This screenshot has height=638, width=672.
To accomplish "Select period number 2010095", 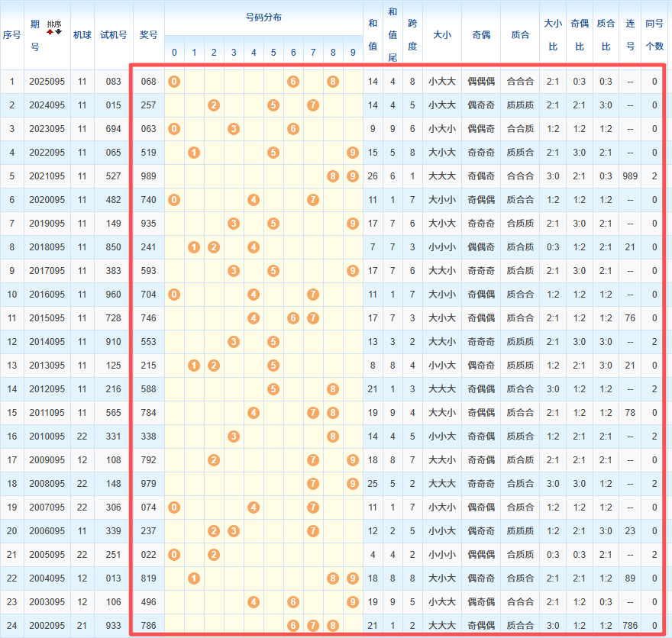I will [47, 436].
